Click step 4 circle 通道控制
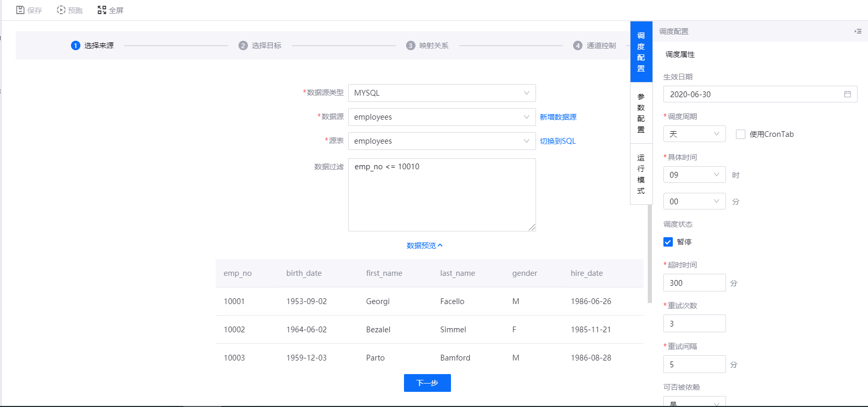This screenshot has width=868, height=407. coord(578,45)
